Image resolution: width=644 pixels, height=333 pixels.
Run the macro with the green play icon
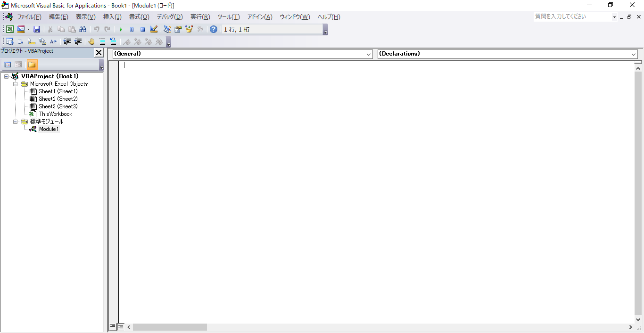pyautogui.click(x=121, y=29)
